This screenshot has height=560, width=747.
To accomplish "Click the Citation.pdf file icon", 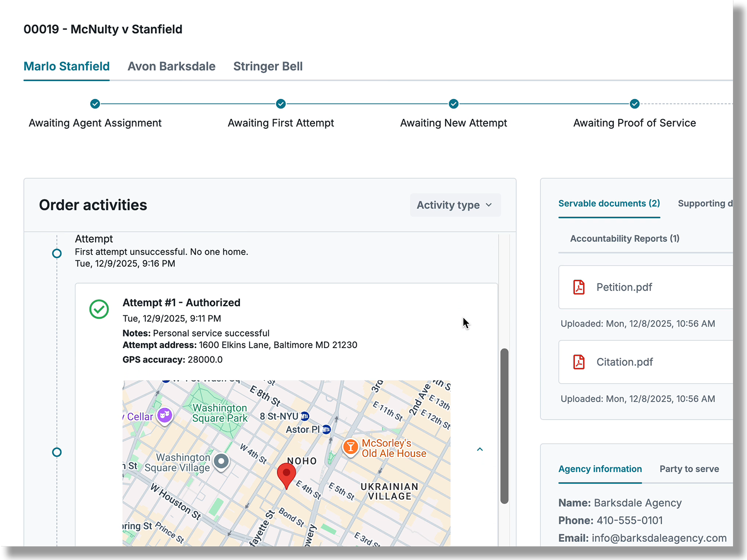I will (579, 362).
